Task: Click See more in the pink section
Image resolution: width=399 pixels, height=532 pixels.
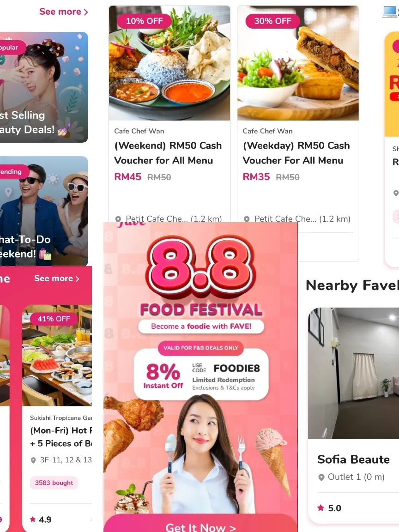Action: coord(57,278)
